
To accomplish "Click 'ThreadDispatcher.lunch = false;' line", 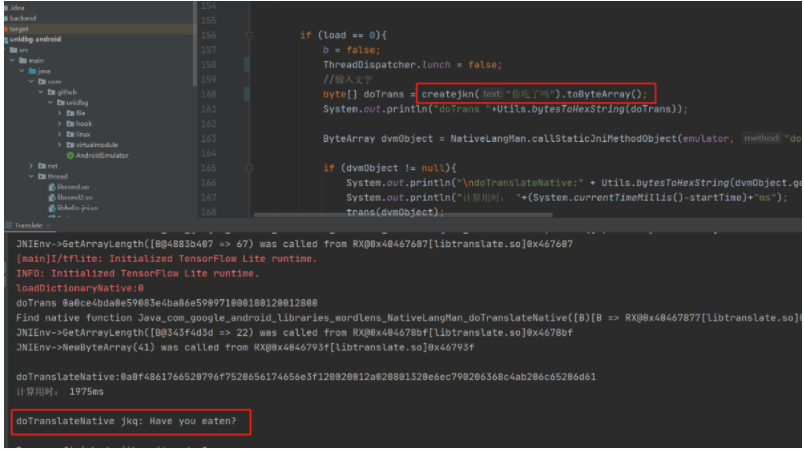I will [x=412, y=65].
